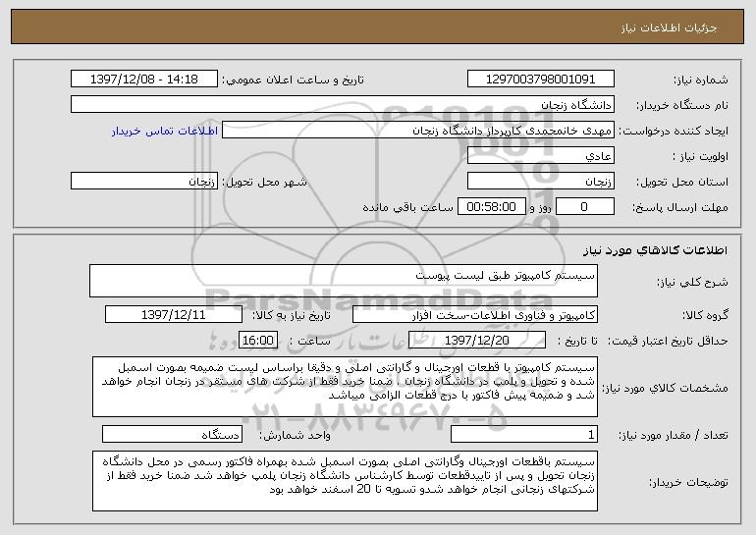Click the نام دستگاه خریدار label
756x535 pixels.
coord(682,105)
